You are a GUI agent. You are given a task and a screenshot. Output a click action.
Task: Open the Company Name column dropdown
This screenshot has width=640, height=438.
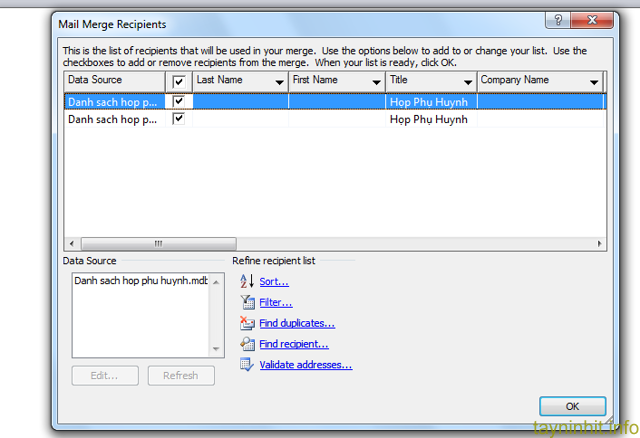click(594, 82)
